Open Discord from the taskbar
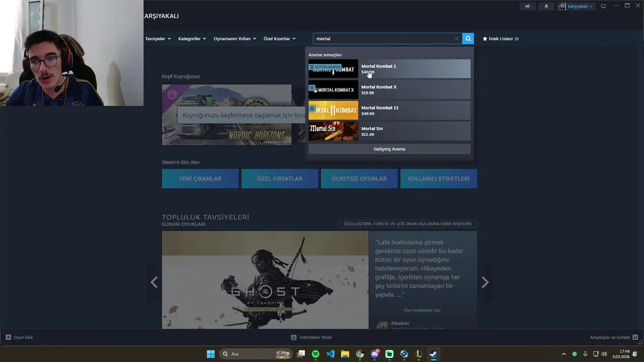The image size is (644, 362). (375, 354)
